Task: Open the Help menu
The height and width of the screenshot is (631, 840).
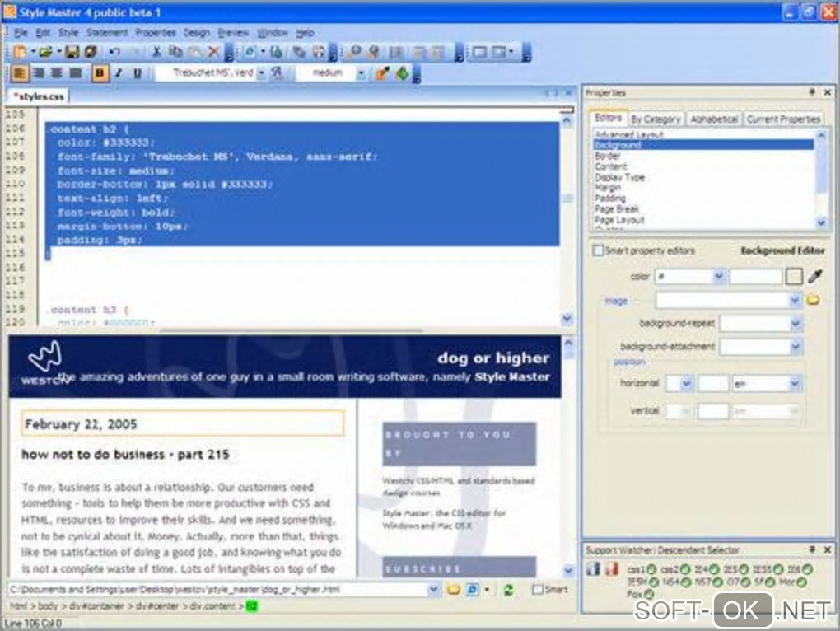Action: [305, 33]
